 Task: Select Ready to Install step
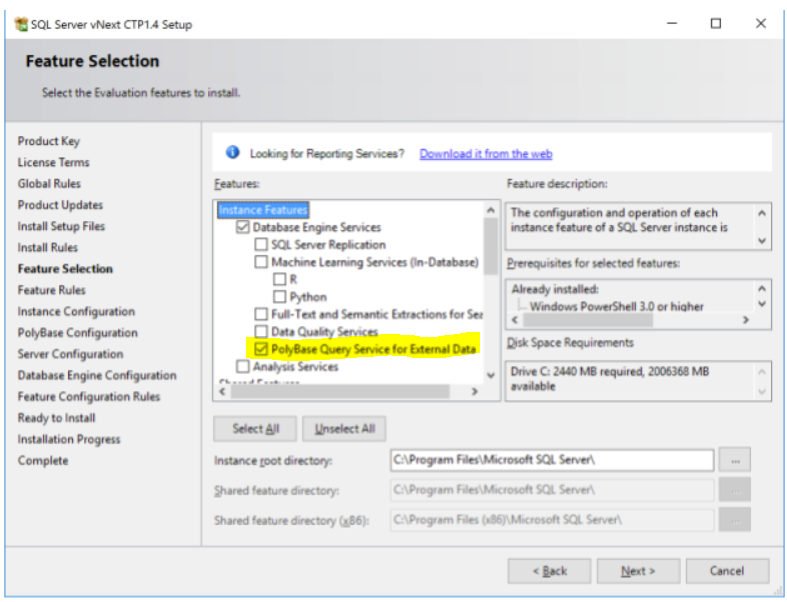point(56,418)
